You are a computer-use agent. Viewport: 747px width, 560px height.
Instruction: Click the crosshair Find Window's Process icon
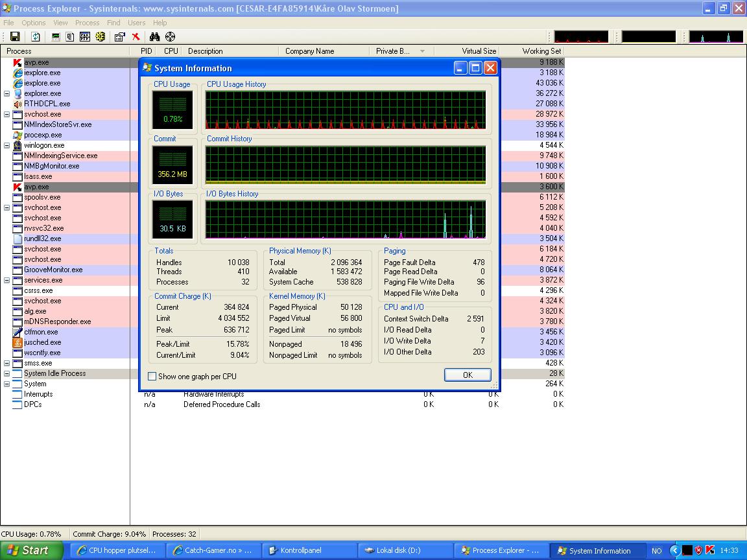(x=170, y=37)
